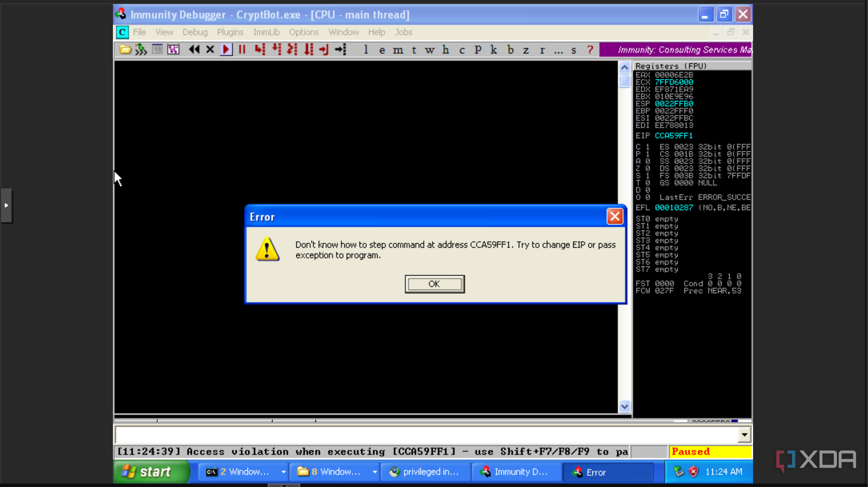This screenshot has height=487, width=868.
Task: Close the Error dialog with red X
Action: pos(614,216)
